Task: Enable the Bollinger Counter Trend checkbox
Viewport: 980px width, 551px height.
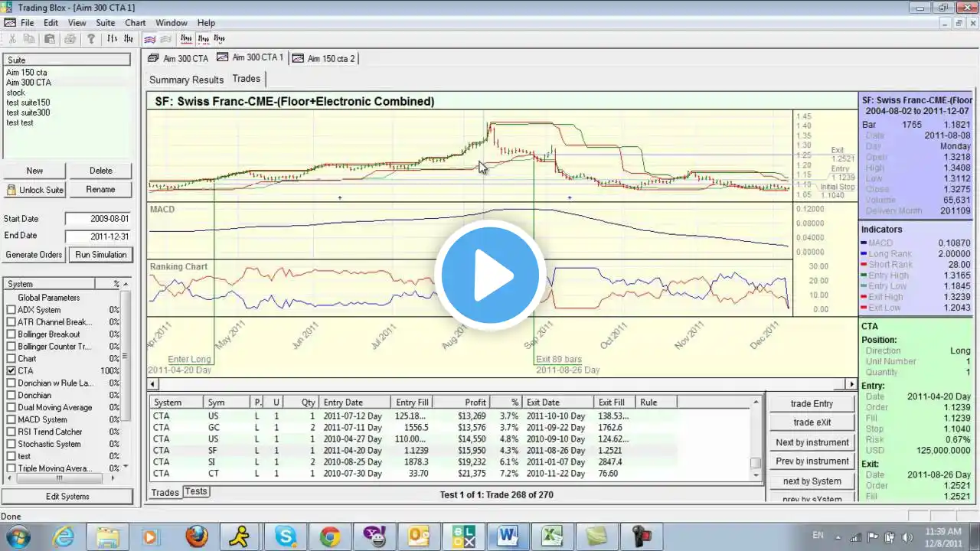Action: point(11,347)
